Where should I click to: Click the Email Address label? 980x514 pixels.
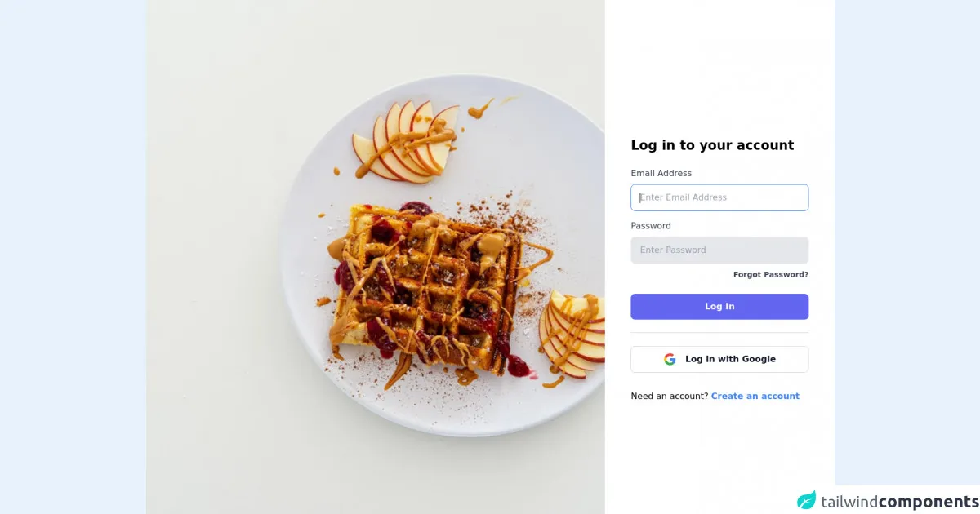click(661, 173)
